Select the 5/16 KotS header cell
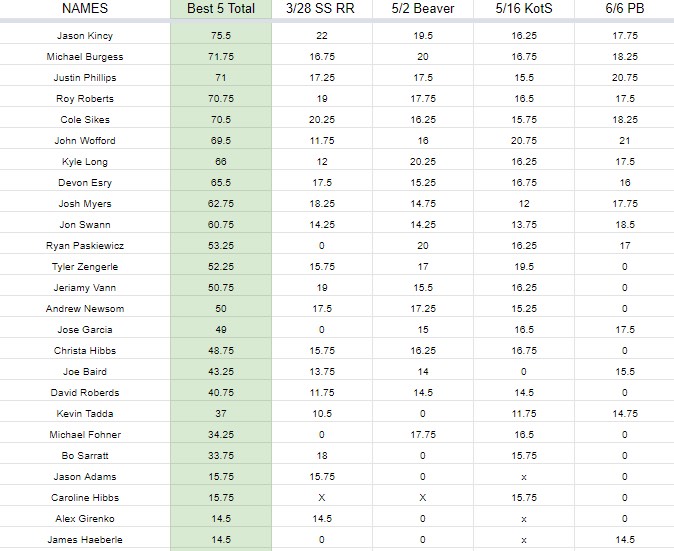This screenshot has width=674, height=551. pyautogui.click(x=524, y=9)
